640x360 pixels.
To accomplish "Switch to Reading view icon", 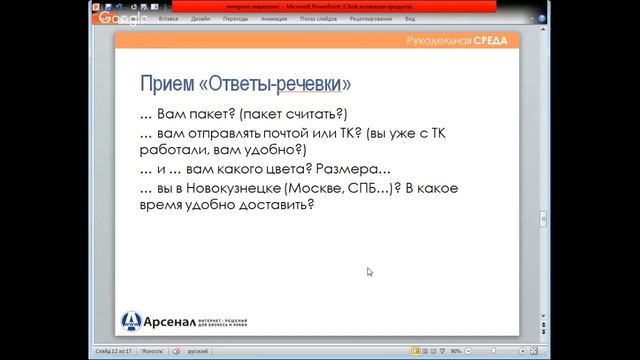I will [x=433, y=351].
